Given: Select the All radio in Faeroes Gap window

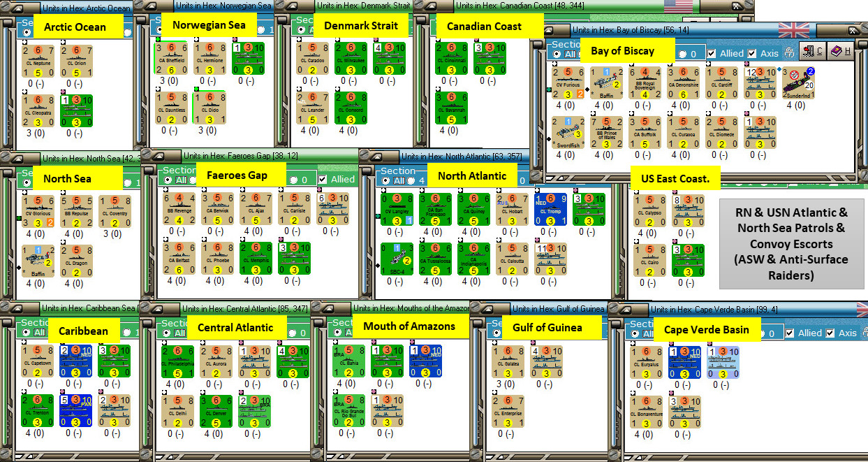Looking at the screenshot, I should coord(168,180).
